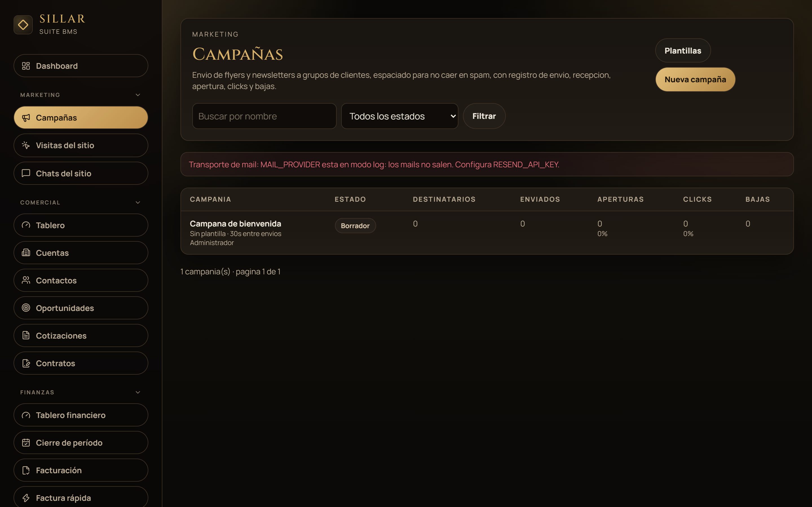Click the Sillar diamond logo icon
Image resolution: width=812 pixels, height=507 pixels.
tap(23, 25)
